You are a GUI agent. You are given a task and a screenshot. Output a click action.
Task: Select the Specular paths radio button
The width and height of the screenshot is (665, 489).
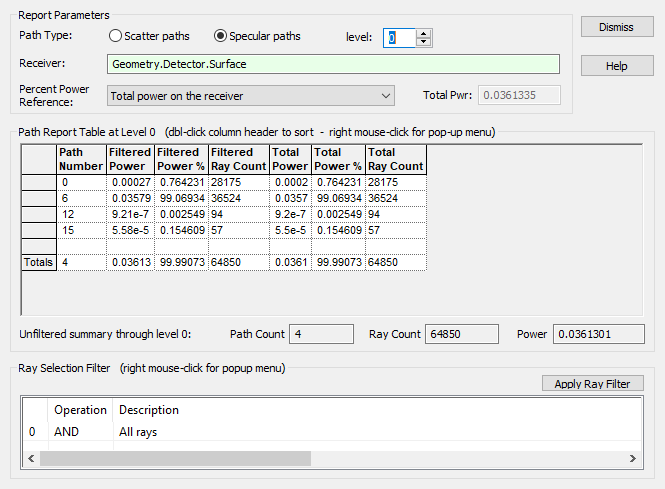click(221, 36)
